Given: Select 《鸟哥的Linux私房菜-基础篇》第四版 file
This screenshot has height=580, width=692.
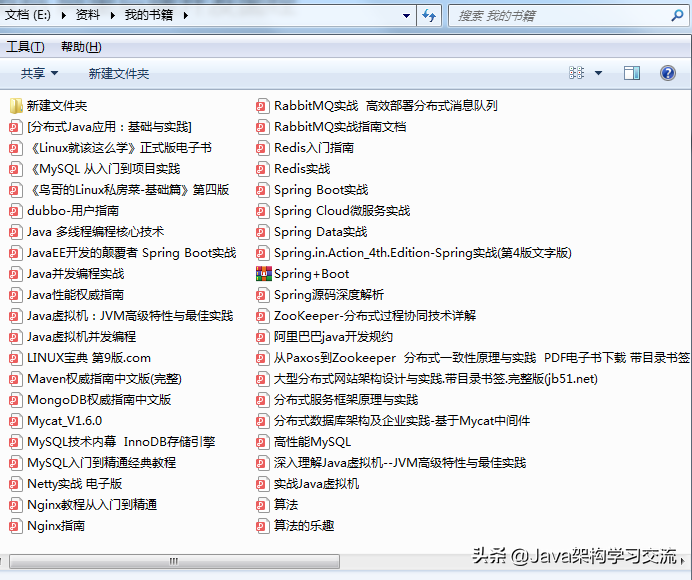Looking at the screenshot, I should [128, 190].
